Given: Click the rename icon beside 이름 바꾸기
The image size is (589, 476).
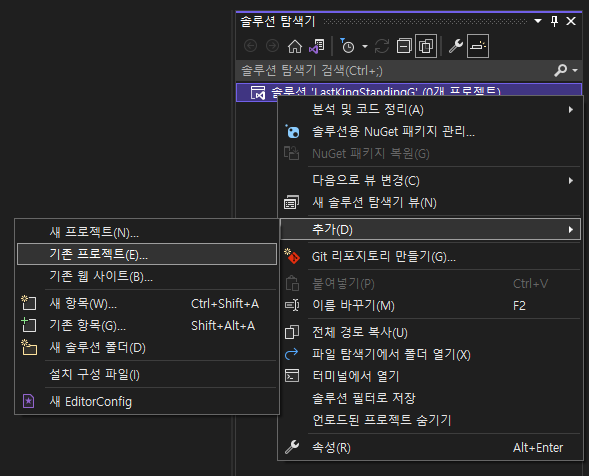Looking at the screenshot, I should pyautogui.click(x=292, y=305).
